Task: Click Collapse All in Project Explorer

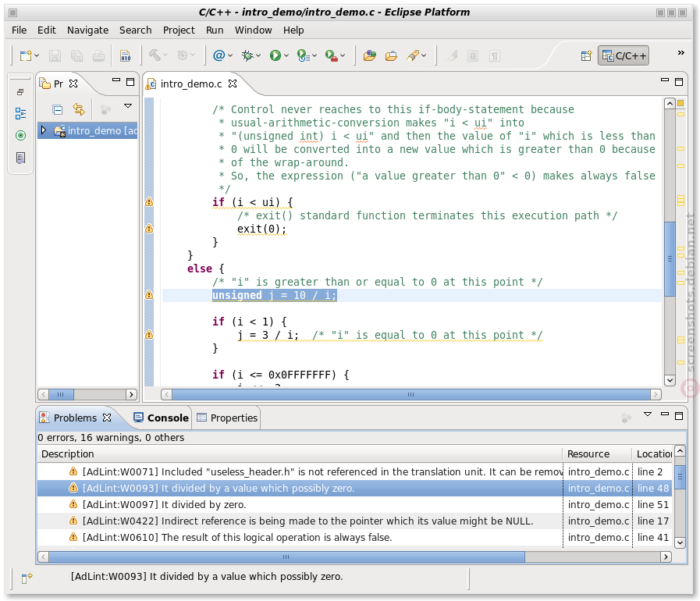Action: click(57, 109)
